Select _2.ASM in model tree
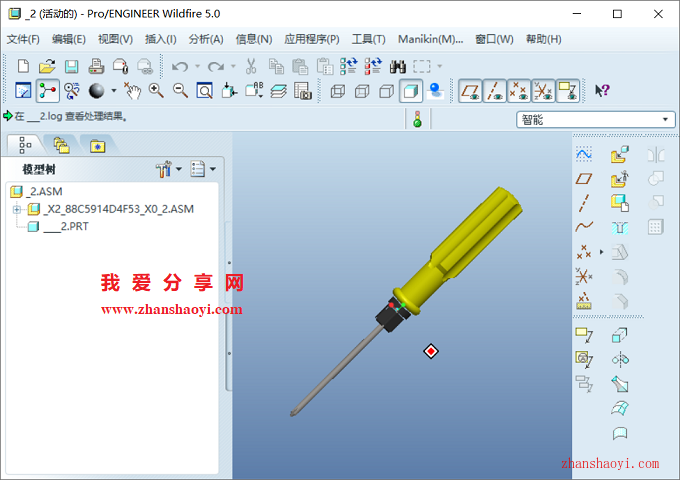680x480 pixels. click(46, 192)
